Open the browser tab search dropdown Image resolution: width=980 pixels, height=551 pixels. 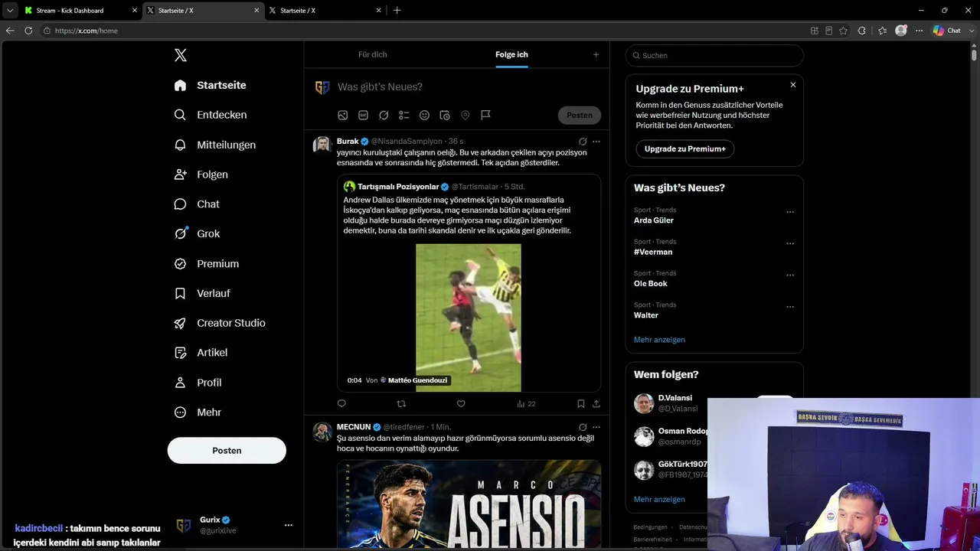tap(10, 11)
